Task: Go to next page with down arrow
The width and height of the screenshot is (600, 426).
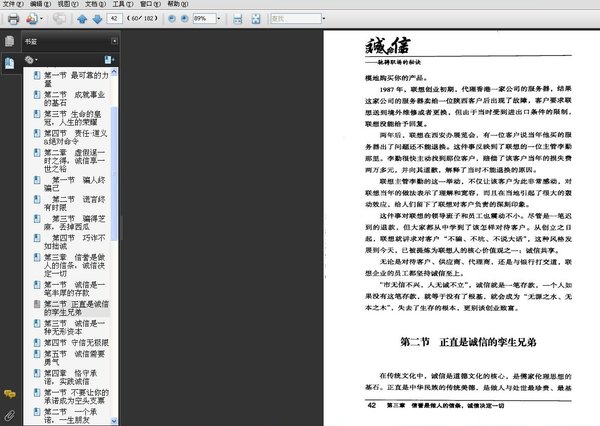Action: tap(98, 19)
